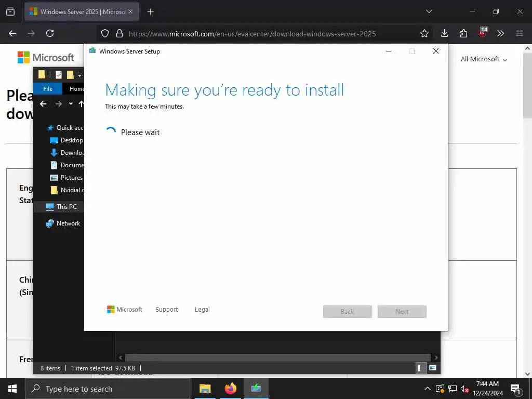Viewport: 532px width, 399px height.
Task: Open Documents in Explorer navigation pane
Action: pyautogui.click(x=67, y=165)
